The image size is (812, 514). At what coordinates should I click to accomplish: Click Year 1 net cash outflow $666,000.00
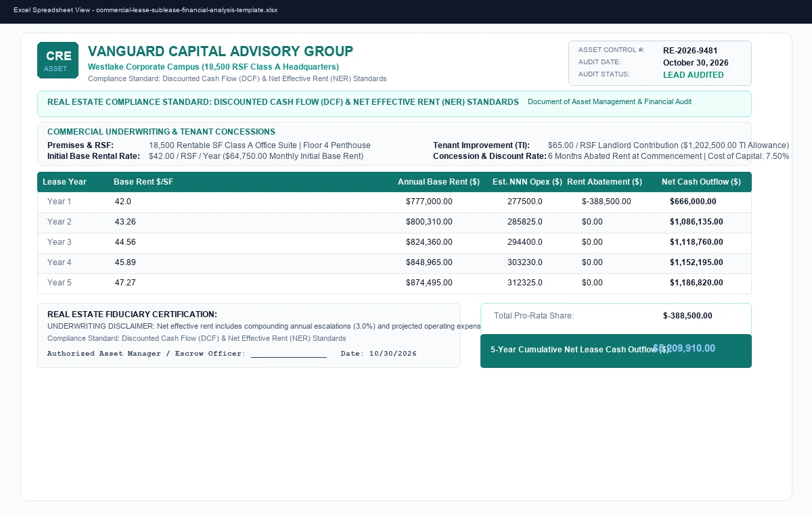(x=693, y=202)
